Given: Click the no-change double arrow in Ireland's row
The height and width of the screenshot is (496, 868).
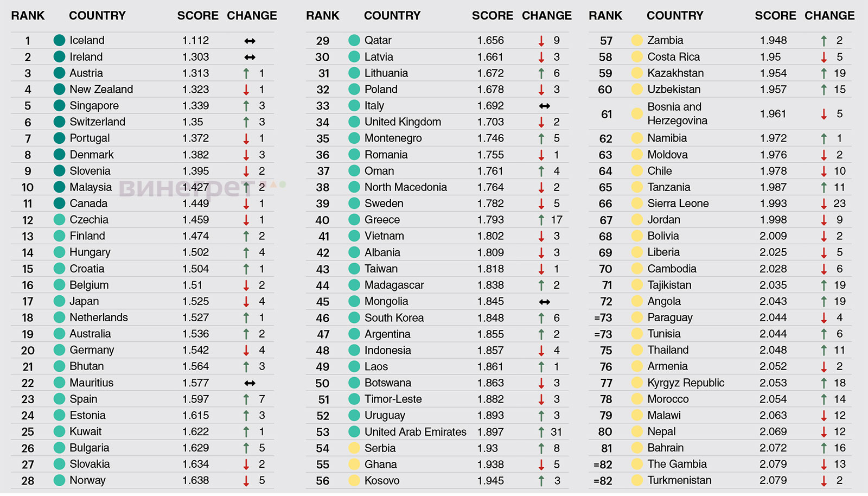Looking at the screenshot, I should [x=250, y=57].
